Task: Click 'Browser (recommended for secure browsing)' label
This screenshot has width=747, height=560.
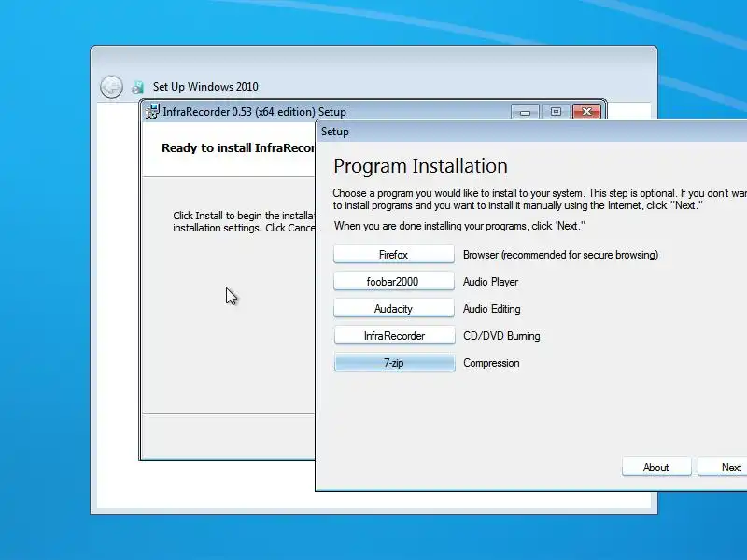Action: pos(560,255)
